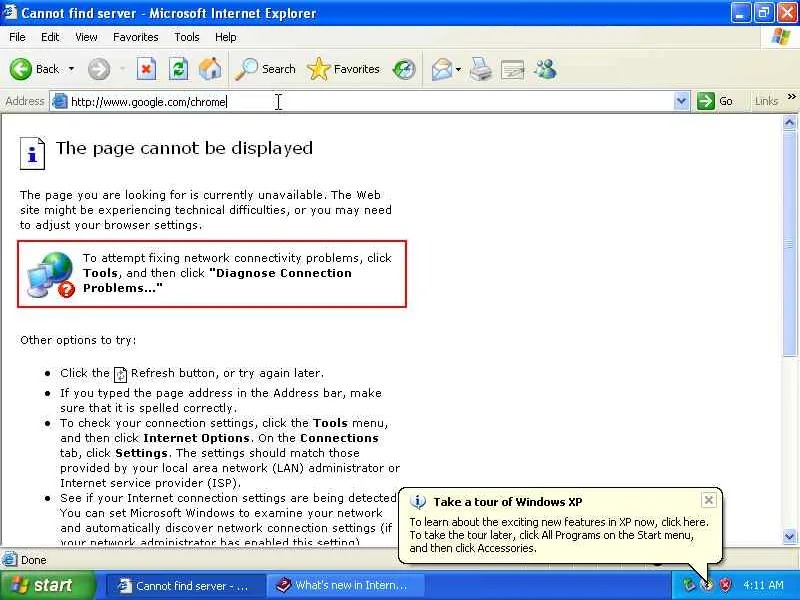Click the Stop loading icon
Viewport: 800px width, 600px height.
146,69
